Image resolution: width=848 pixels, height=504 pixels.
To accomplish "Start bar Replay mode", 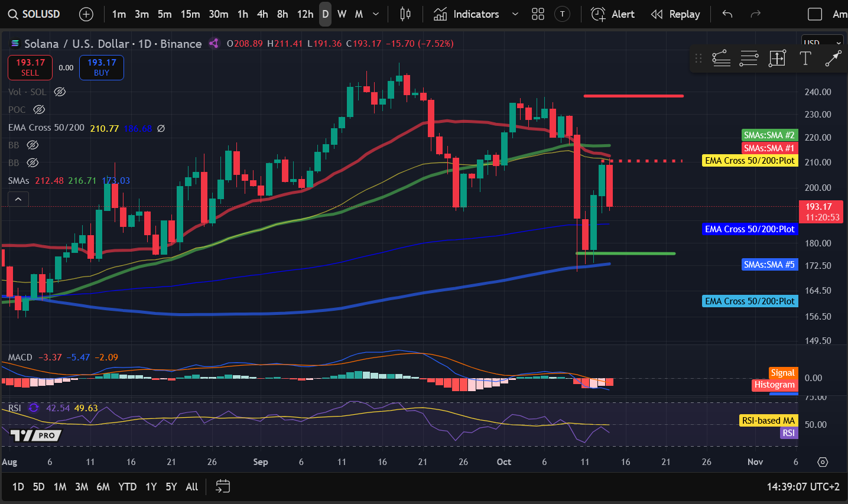I will click(675, 14).
